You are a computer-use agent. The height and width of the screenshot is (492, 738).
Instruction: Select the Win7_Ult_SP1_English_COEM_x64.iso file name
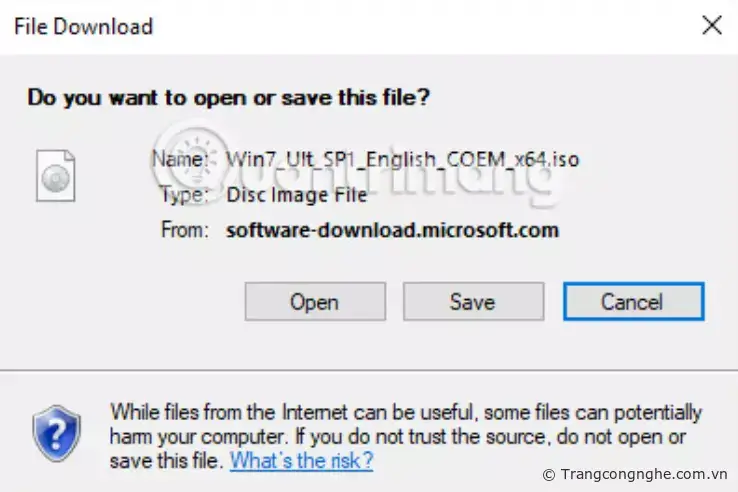(x=403, y=159)
